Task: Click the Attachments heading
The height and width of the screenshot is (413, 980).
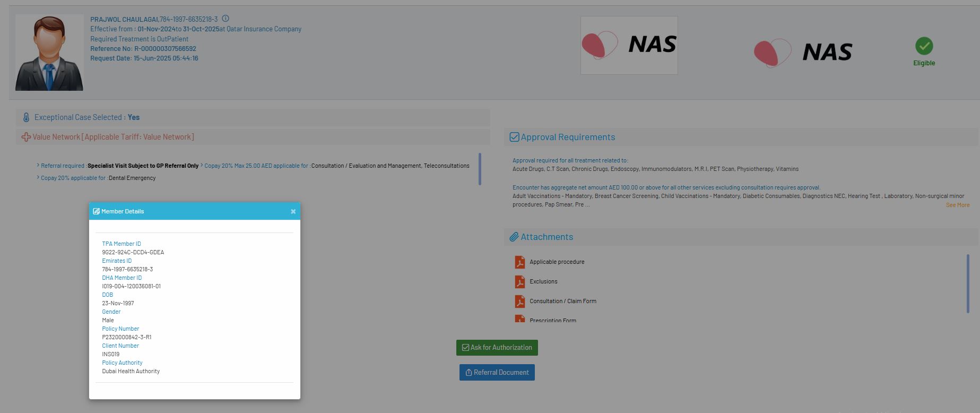Action: 547,237
